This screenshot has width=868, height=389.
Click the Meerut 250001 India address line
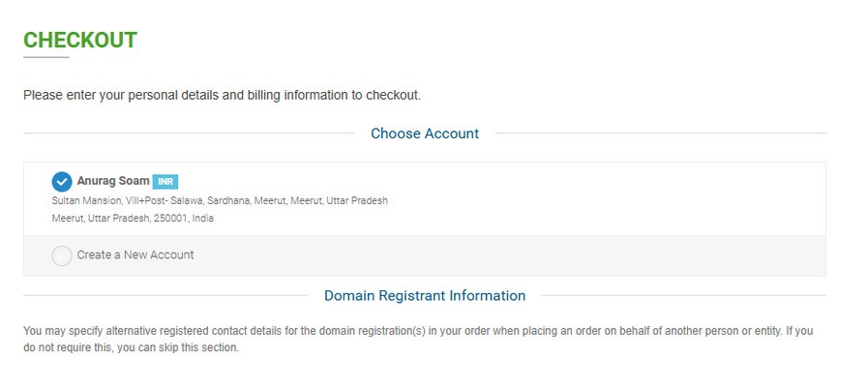133,219
